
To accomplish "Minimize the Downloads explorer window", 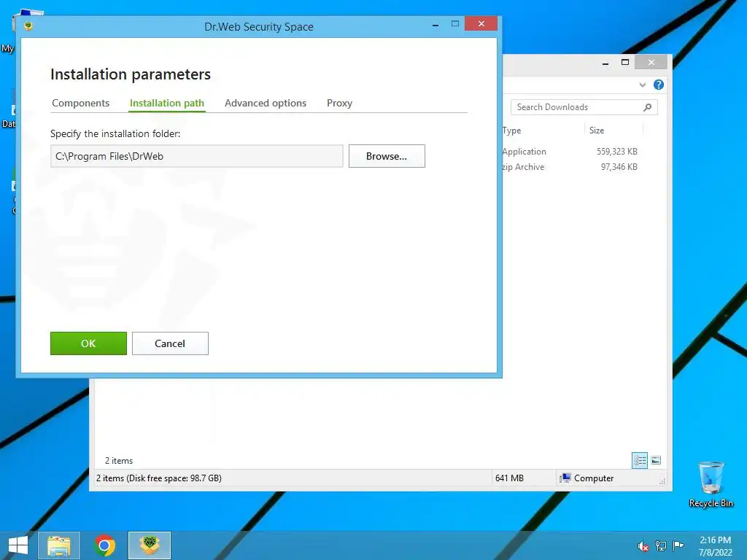I will pyautogui.click(x=605, y=63).
